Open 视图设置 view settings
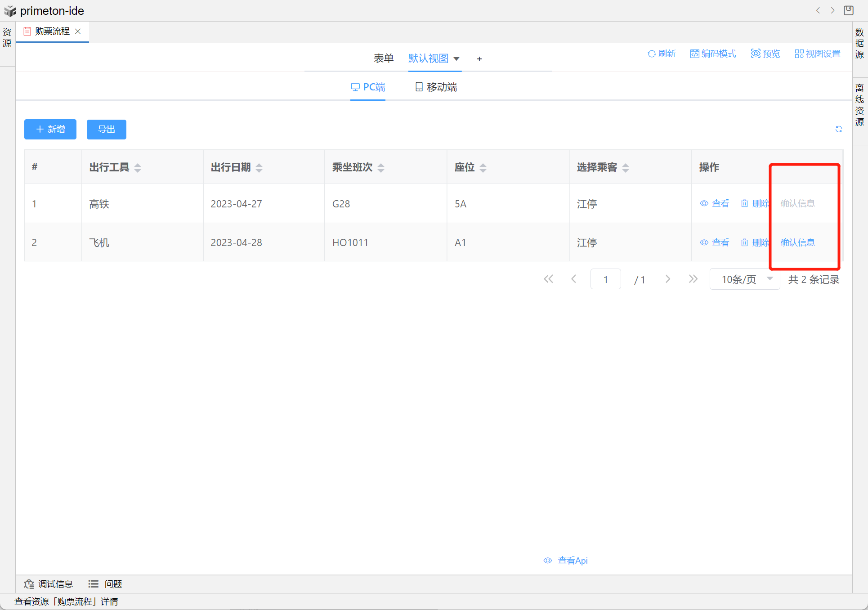Screen dimensions: 868x610 click(x=818, y=54)
